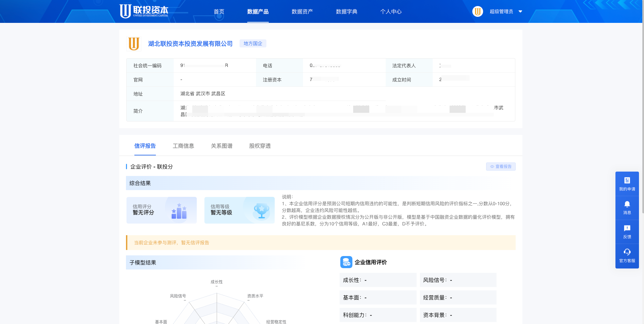
Task: Click the 成立时间 label cell
Action: point(409,80)
